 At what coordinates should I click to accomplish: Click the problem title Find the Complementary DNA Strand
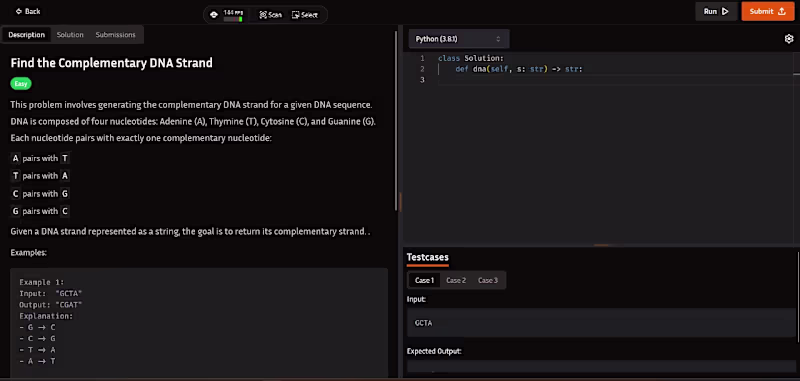coord(111,63)
